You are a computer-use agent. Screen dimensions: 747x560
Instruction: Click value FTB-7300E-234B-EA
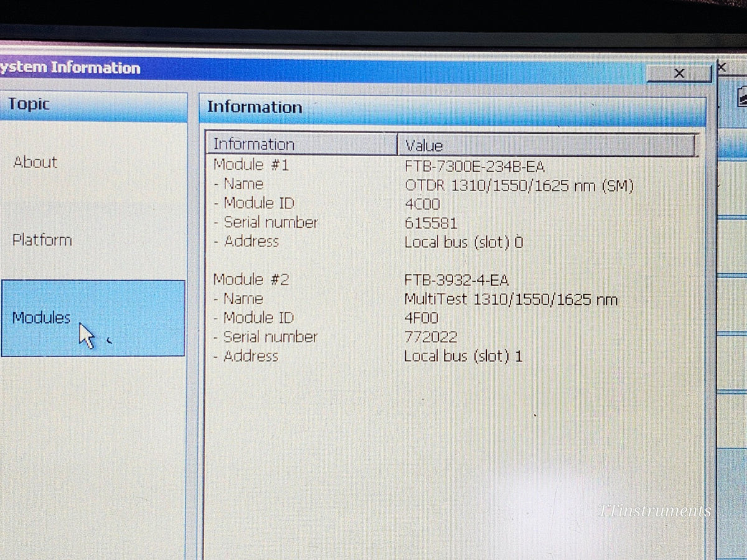pyautogui.click(x=475, y=166)
